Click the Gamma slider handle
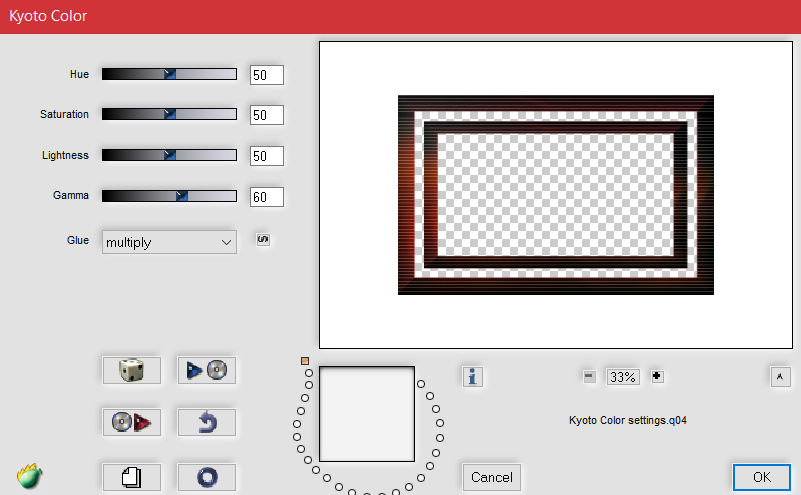 181,196
